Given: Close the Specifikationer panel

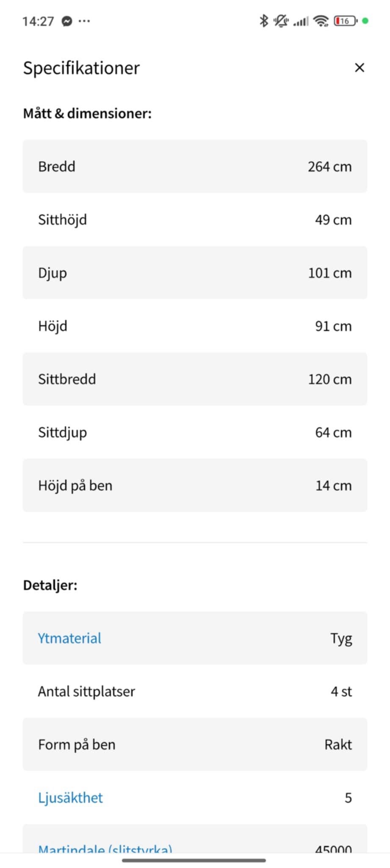Looking at the screenshot, I should [359, 68].
